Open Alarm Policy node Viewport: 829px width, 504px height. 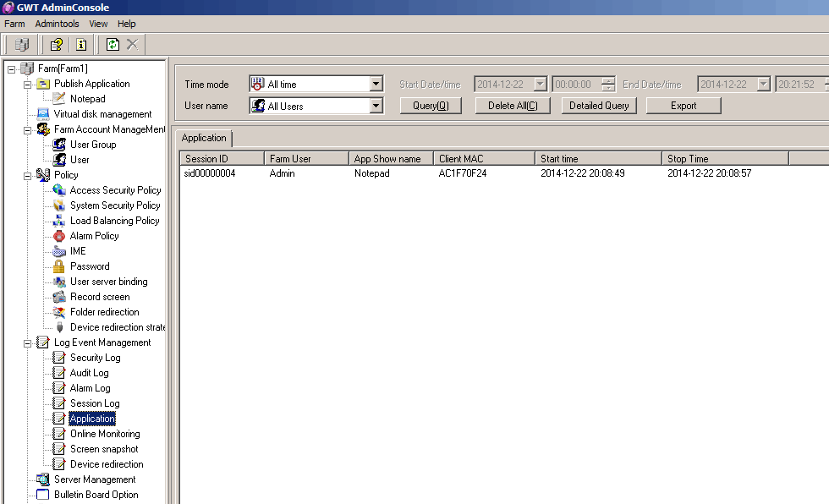pos(94,236)
